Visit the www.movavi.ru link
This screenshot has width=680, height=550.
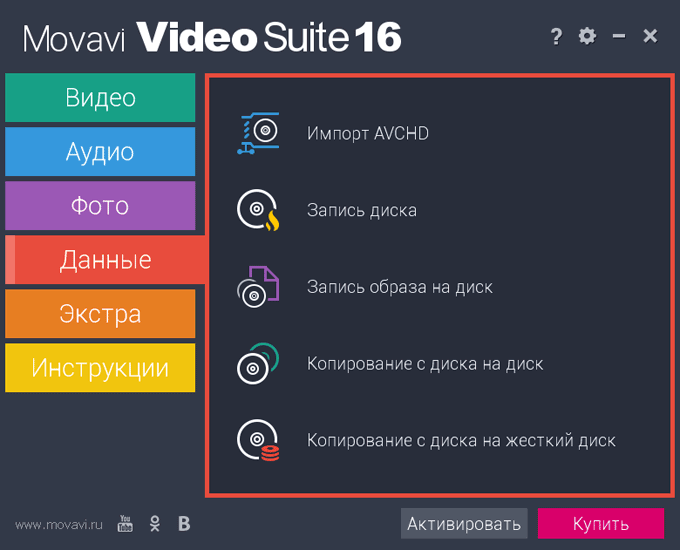[x=59, y=525]
